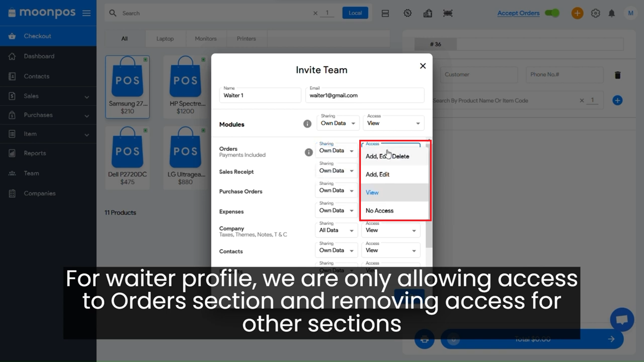Open Contacts Sharing dropdown
Image resolution: width=644 pixels, height=362 pixels.
[x=336, y=250]
